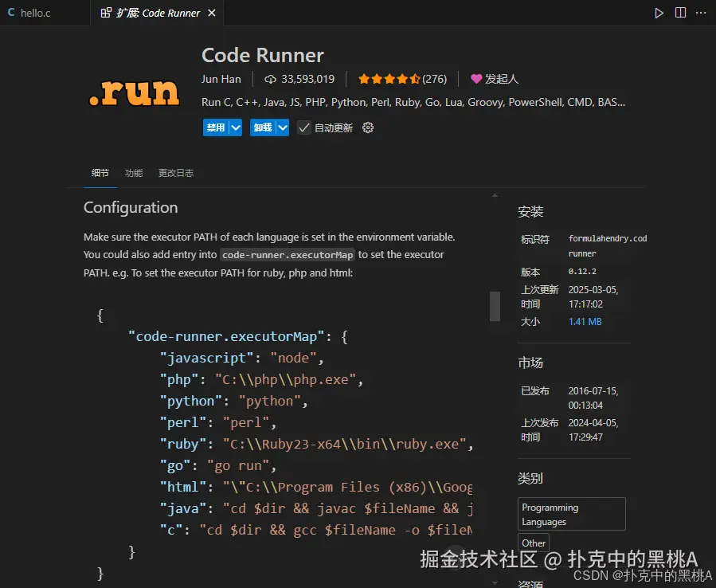Select the Configuration heading

click(131, 207)
